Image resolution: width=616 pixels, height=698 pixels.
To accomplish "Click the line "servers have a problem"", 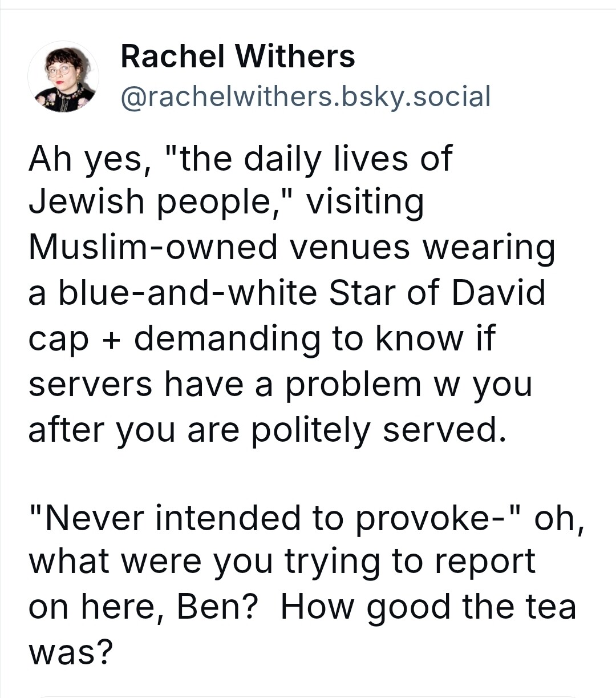I will tap(225, 384).
